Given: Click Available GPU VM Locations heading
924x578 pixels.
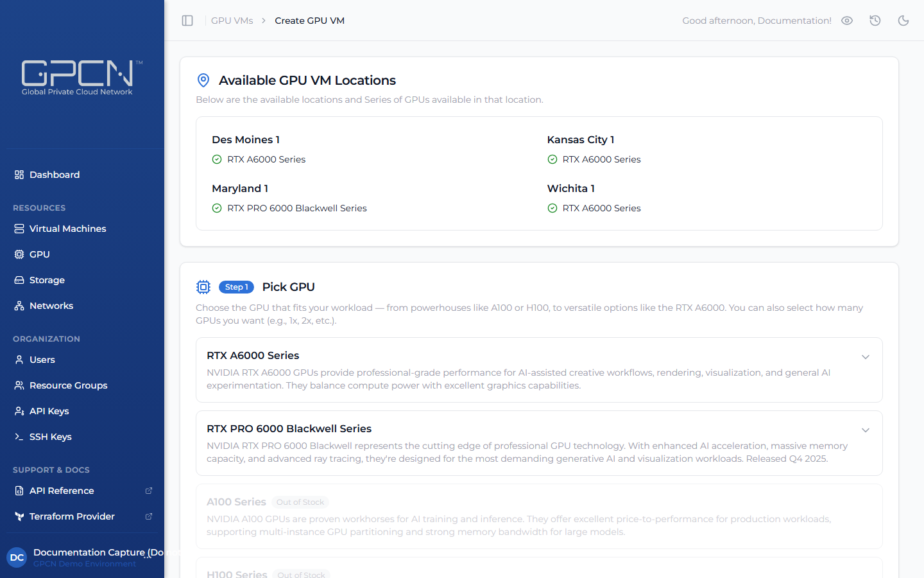Looking at the screenshot, I should [307, 80].
